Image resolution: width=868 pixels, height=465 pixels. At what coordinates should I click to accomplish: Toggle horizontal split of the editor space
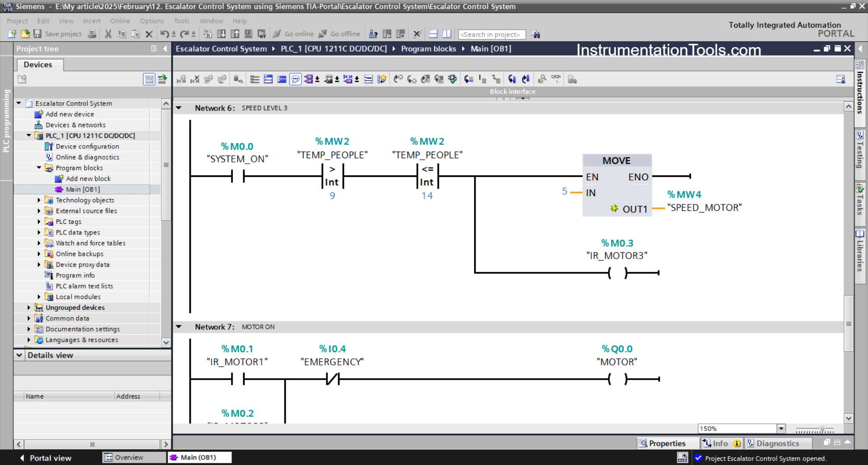(433, 34)
